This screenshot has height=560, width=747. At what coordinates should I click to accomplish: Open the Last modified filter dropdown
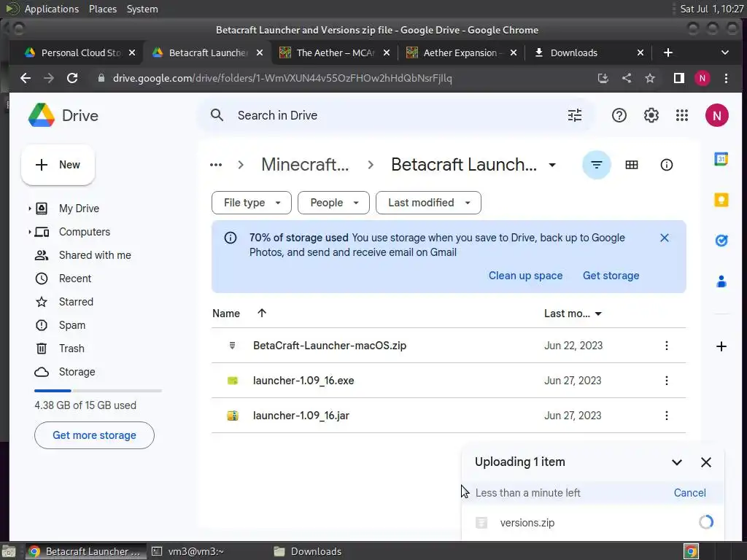428,203
